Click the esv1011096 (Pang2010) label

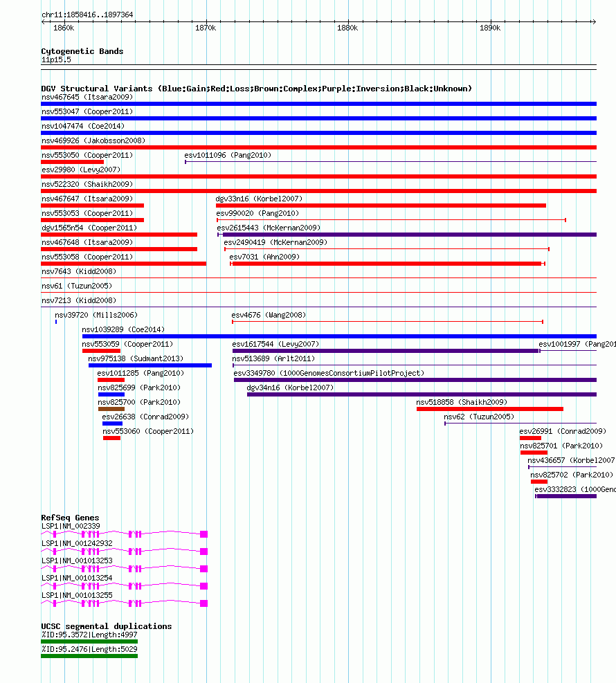pyautogui.click(x=228, y=155)
